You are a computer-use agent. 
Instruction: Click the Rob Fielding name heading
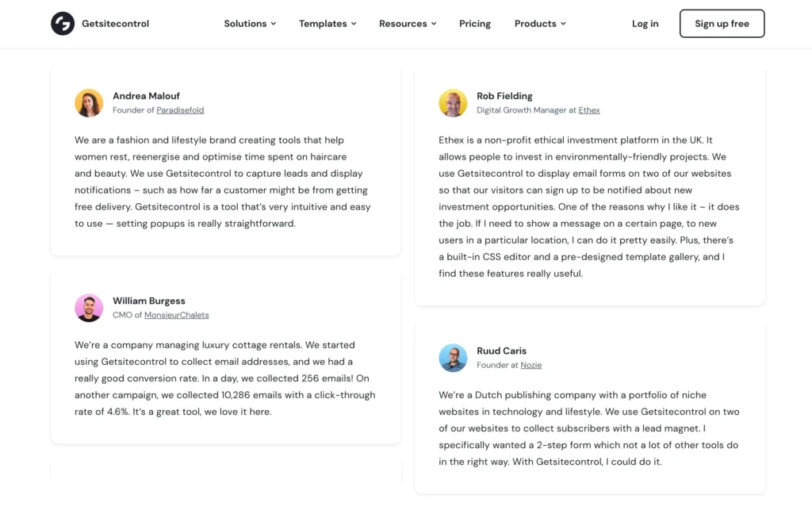point(504,96)
